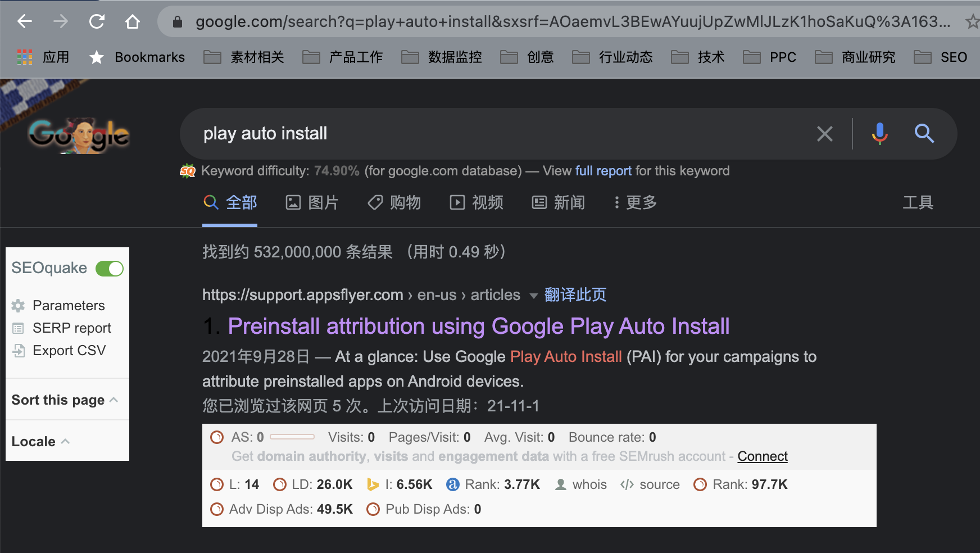The height and width of the screenshot is (553, 980).
Task: Export results as CSV
Action: 58,350
